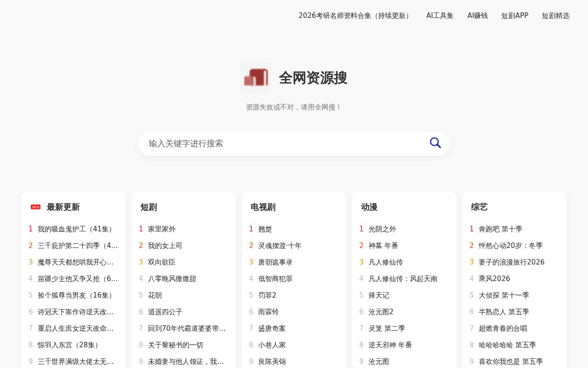Screen dimensions: 588x368
Task: Open 魔尊天天都想哄我开心 entry
Action: [x=76, y=262]
